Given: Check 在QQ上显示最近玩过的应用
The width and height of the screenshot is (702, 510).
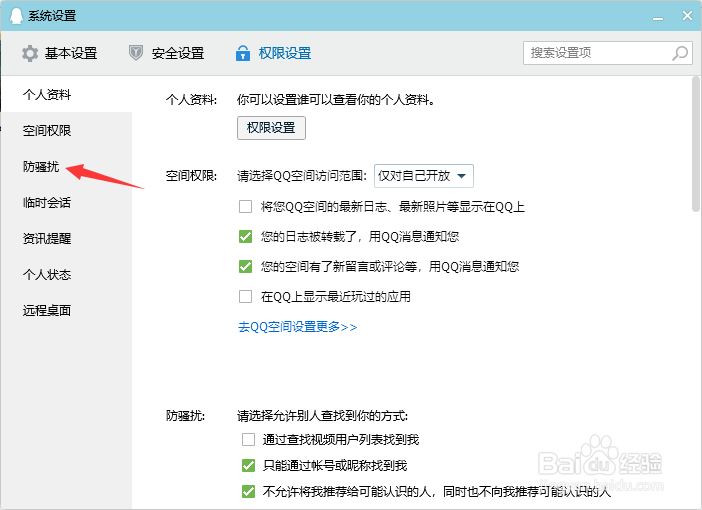Looking at the screenshot, I should coord(245,296).
